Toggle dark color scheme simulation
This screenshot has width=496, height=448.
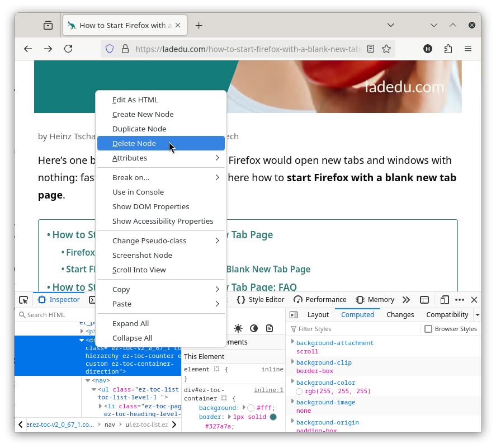[254, 328]
